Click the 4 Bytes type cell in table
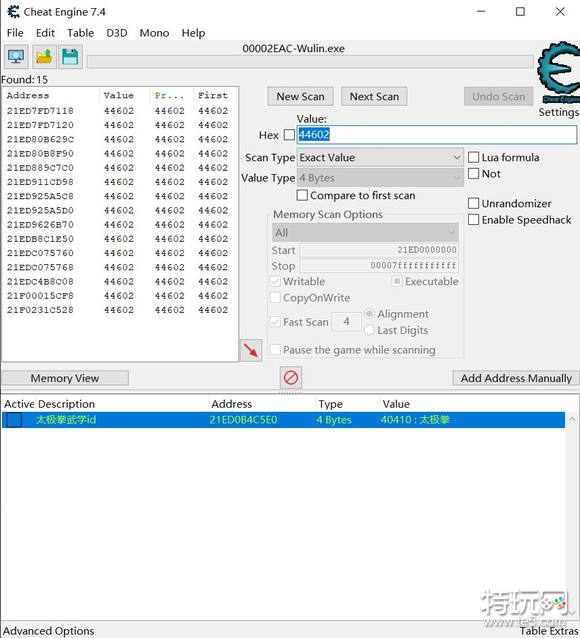The height and width of the screenshot is (638, 580). pos(334,420)
